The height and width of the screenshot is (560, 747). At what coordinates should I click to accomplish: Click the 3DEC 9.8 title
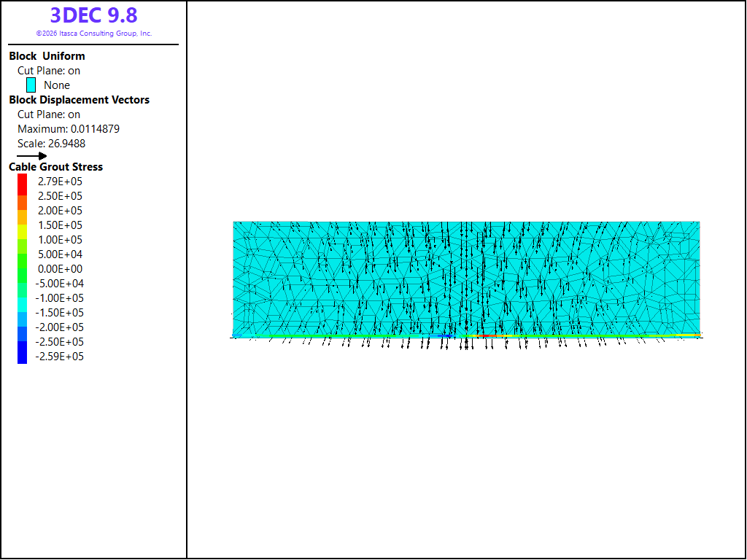click(94, 15)
